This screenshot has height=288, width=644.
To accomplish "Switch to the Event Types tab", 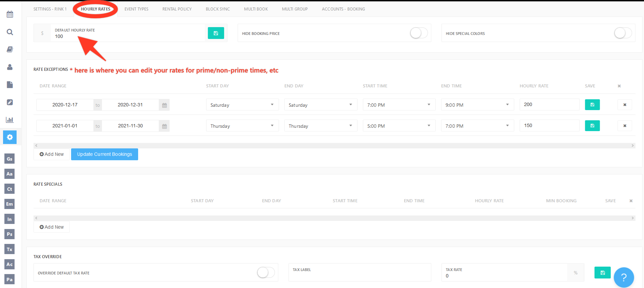I will (136, 9).
